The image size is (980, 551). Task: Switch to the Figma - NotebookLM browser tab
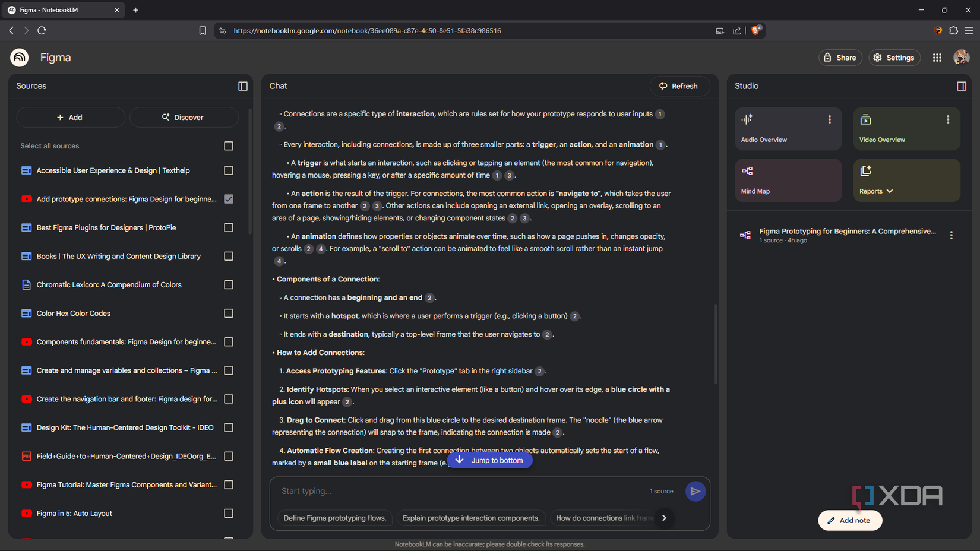click(x=59, y=10)
